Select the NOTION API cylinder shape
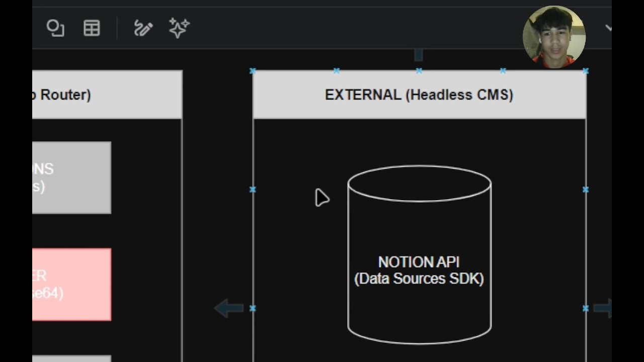644x362 pixels. click(x=419, y=255)
